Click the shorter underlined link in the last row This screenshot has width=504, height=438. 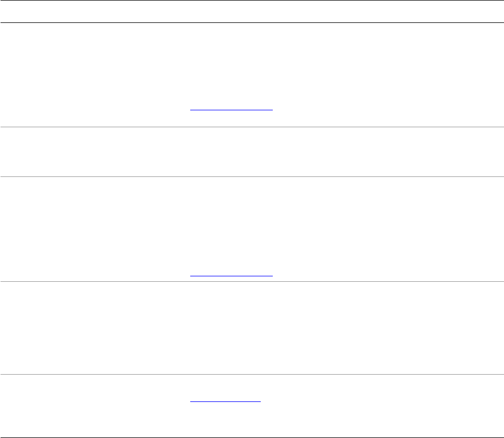pos(225,401)
